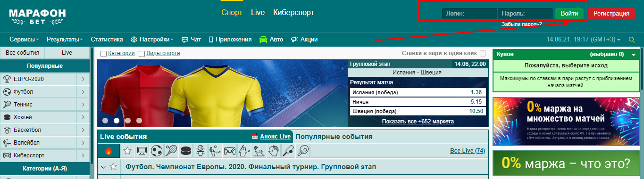The image size is (644, 179).
Task: Expand the Волейбол sidebar arrow
Action: click(83, 142)
